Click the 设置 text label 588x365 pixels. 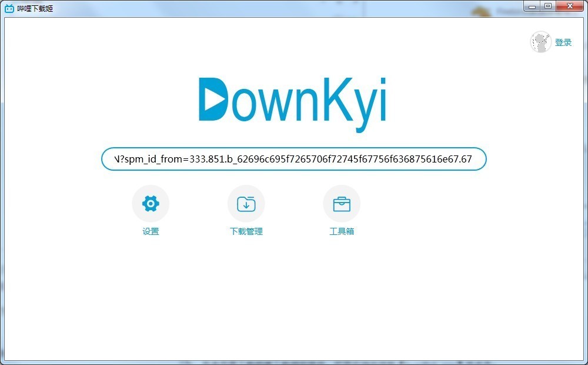point(151,231)
